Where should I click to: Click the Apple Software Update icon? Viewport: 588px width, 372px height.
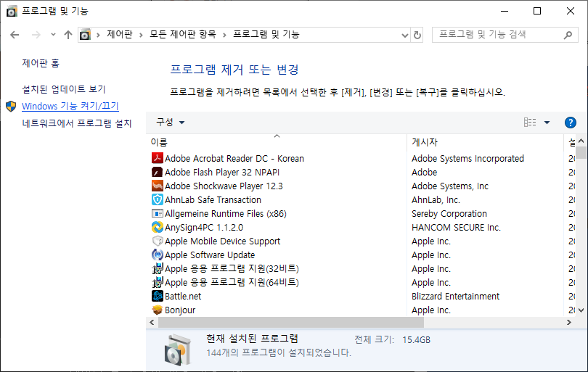coord(157,255)
